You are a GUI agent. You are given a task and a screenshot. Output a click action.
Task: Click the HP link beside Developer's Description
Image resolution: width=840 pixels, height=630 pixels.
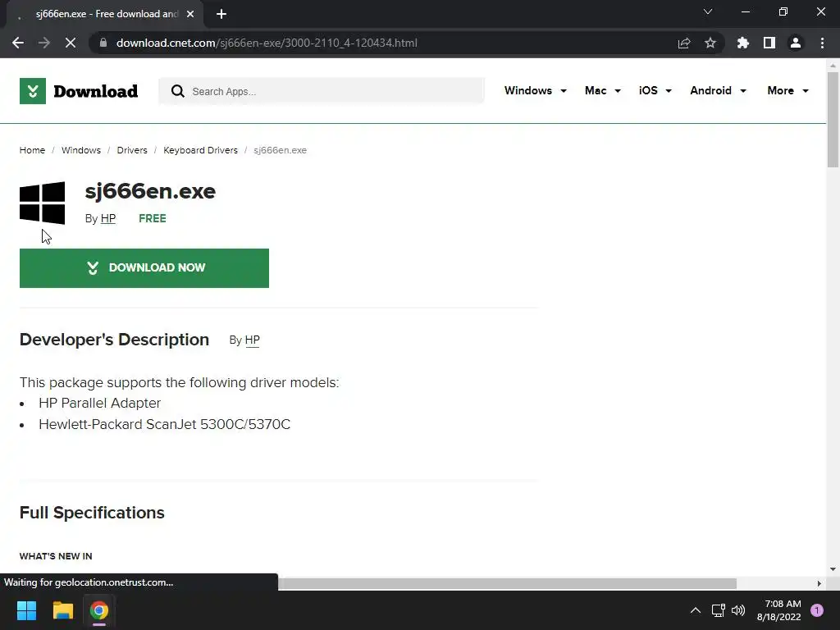tap(253, 340)
